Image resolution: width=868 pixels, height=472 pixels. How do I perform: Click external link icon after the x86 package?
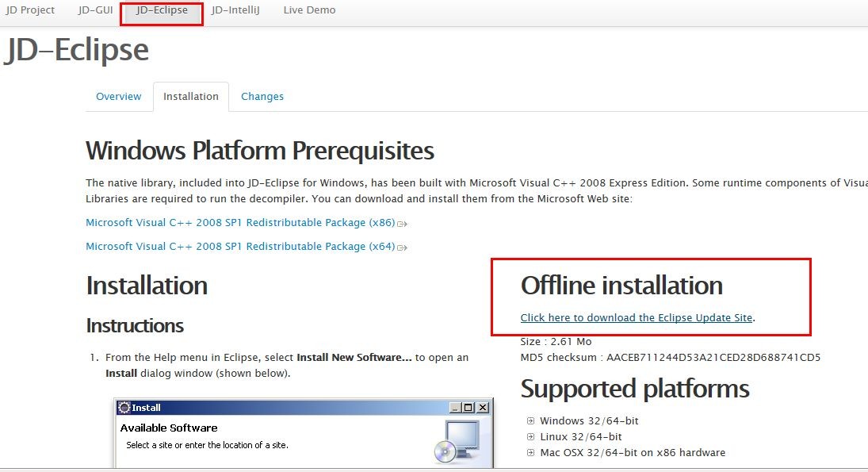[403, 224]
